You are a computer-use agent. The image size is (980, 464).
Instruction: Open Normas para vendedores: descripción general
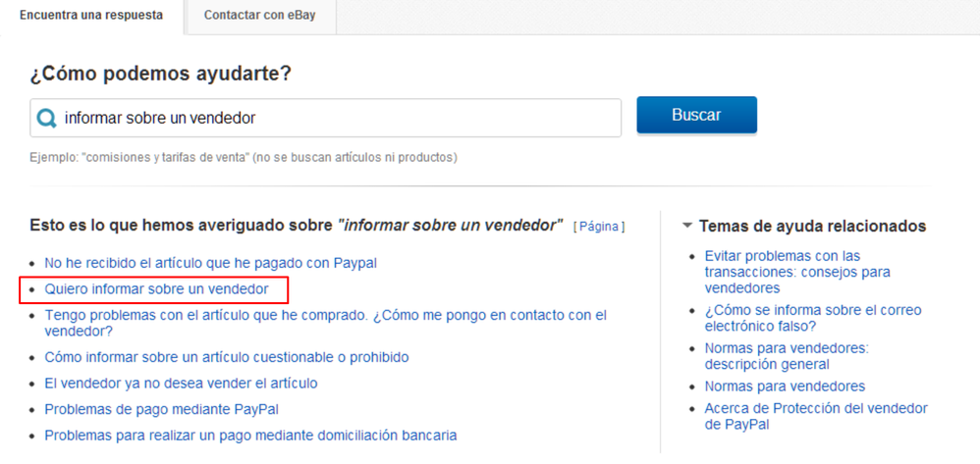787,356
